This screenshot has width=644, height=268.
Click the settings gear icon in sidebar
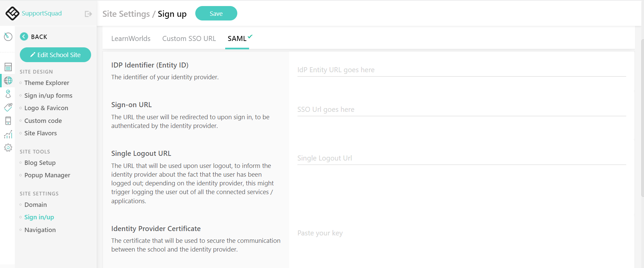[x=8, y=147]
